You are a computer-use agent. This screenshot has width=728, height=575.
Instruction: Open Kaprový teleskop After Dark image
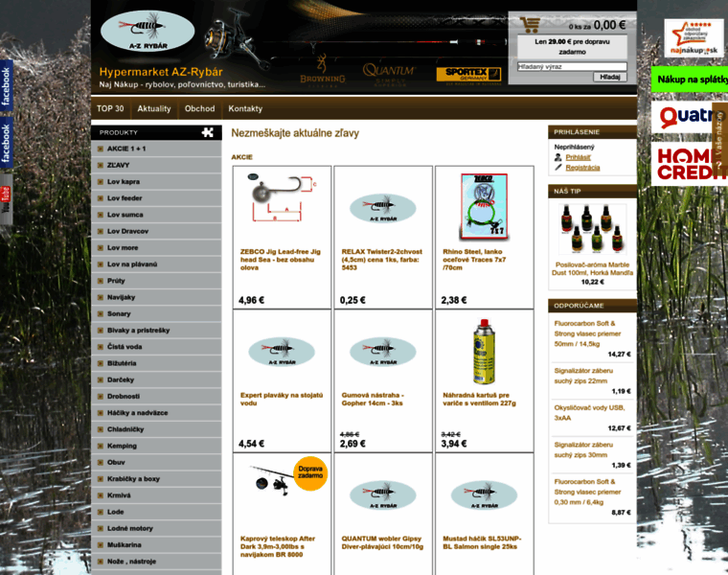[274, 480]
